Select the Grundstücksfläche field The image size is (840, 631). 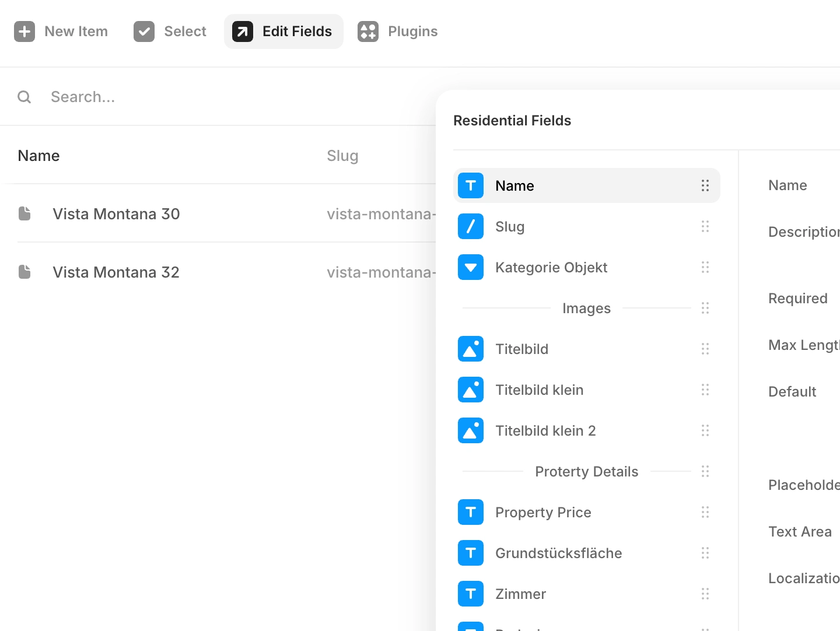tap(558, 553)
